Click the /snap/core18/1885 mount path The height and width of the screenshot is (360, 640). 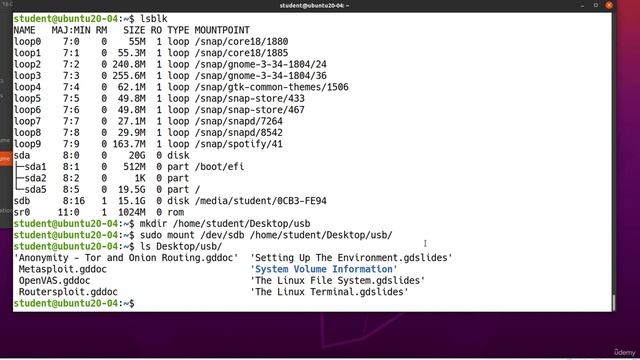tap(241, 53)
